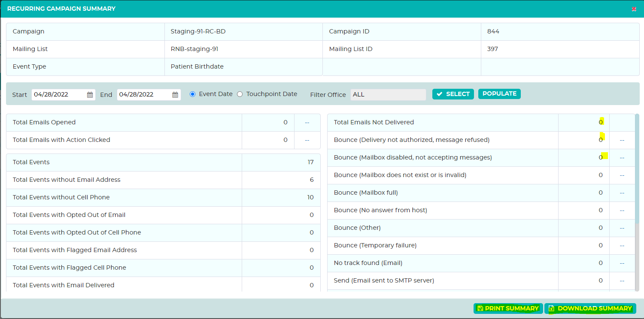Click the POPULATE button
Image resolution: width=644 pixels, height=319 pixels.
(499, 94)
